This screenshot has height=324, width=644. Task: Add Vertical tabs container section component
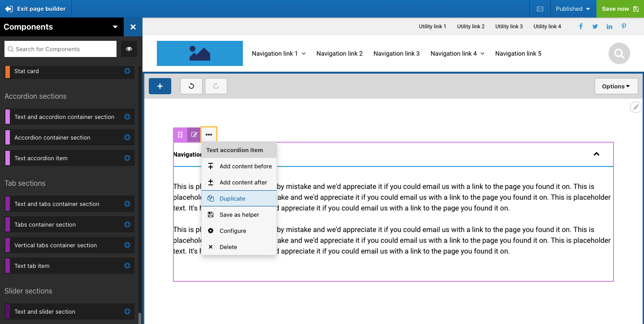click(x=127, y=245)
